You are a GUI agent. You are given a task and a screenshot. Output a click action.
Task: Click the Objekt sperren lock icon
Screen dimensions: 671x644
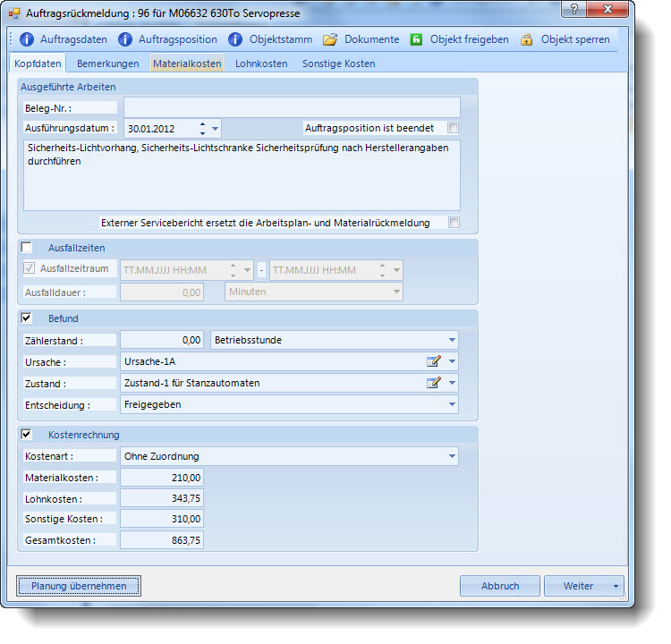(x=527, y=39)
